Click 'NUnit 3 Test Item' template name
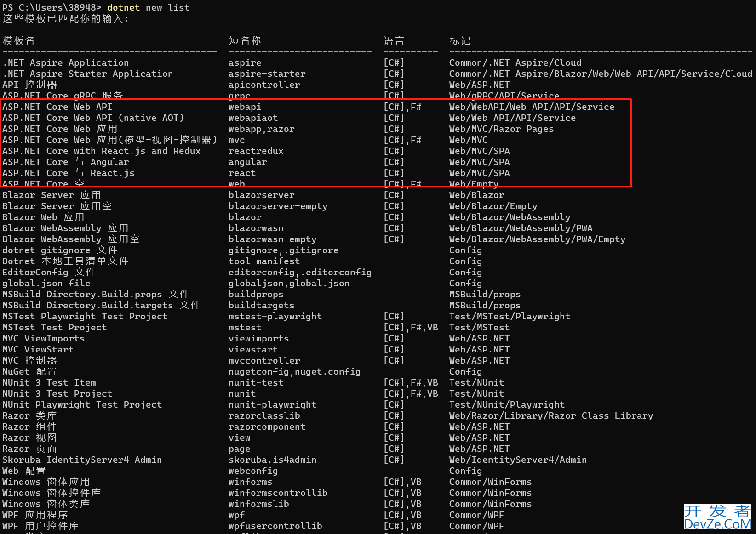Viewport: 756px width, 534px height. [49, 382]
